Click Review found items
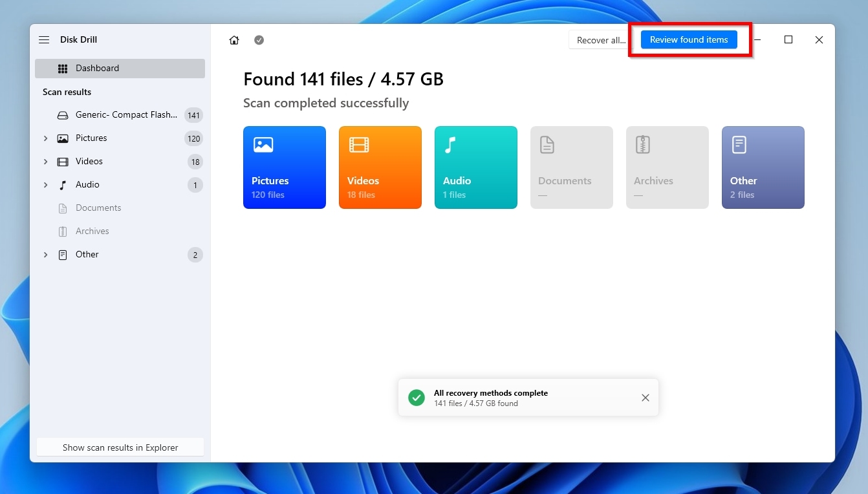Screen dimensions: 868x494 [x=688, y=39]
